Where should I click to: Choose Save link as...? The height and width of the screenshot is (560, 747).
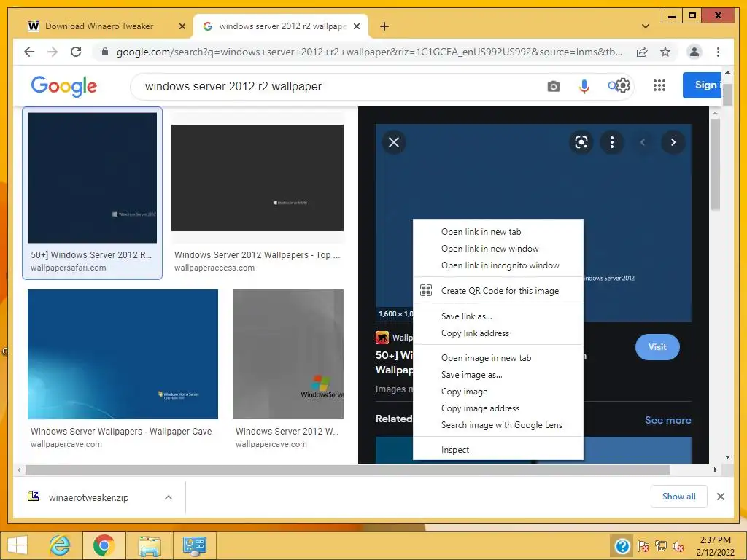point(498,316)
